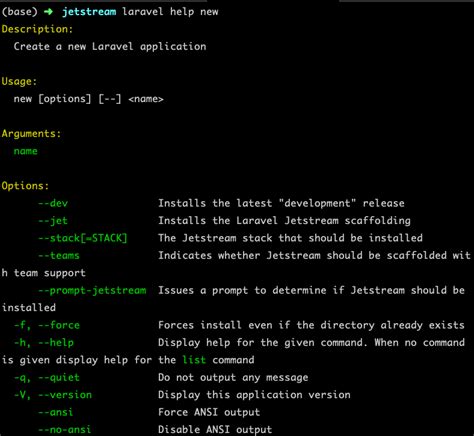Click the '--dev' option

click(x=53, y=203)
